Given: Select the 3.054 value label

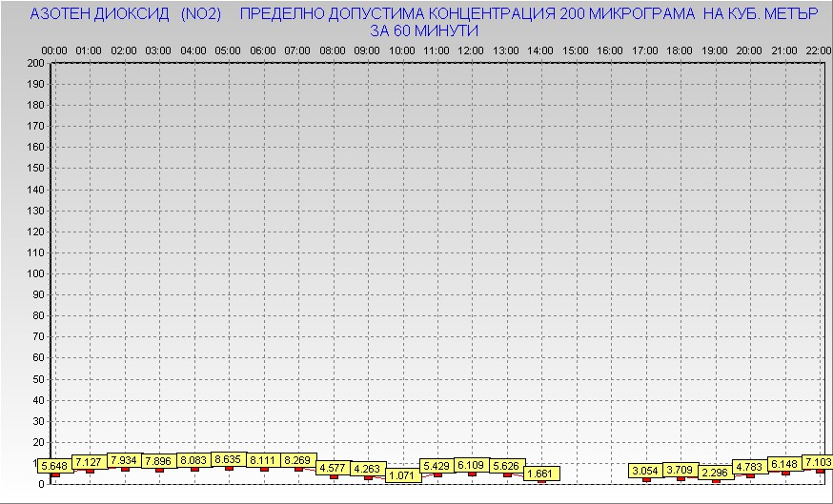Looking at the screenshot, I should 646,471.
